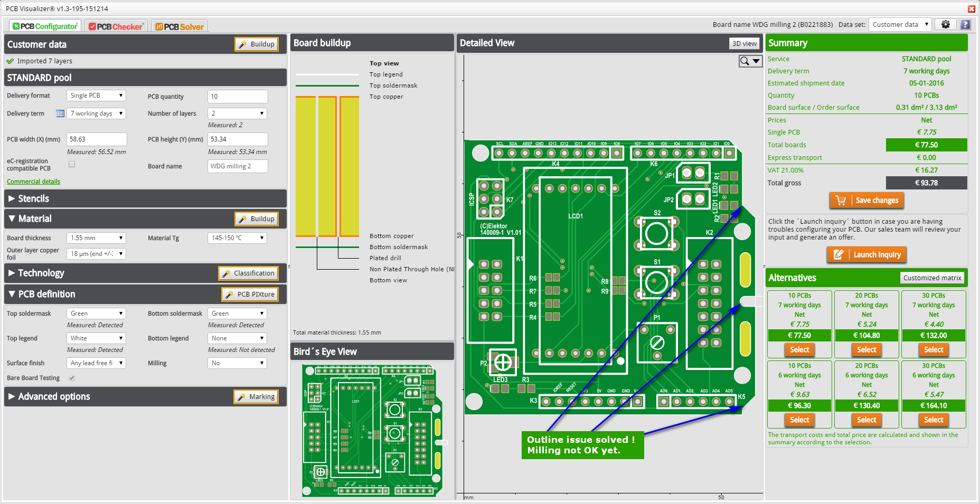Click Launch inquiry button

tap(866, 255)
